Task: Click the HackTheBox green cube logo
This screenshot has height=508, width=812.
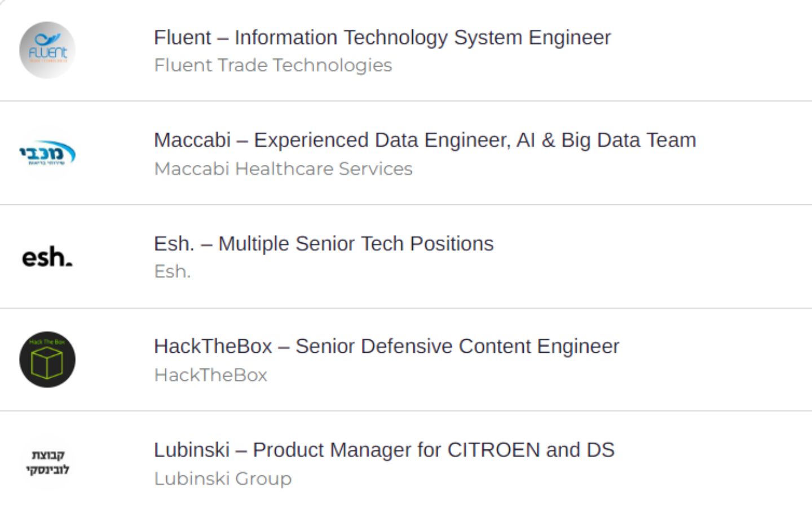Action: tap(47, 360)
